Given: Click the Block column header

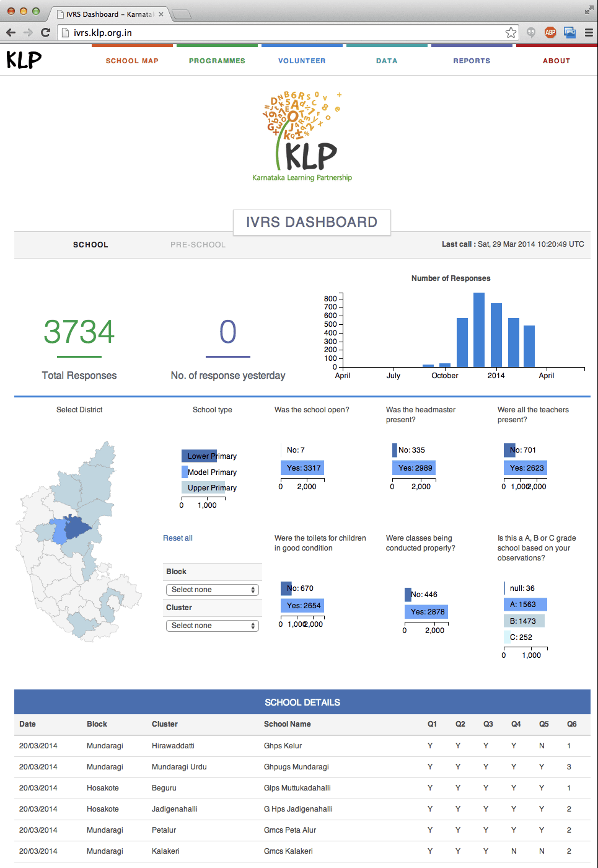Looking at the screenshot, I should point(97,724).
